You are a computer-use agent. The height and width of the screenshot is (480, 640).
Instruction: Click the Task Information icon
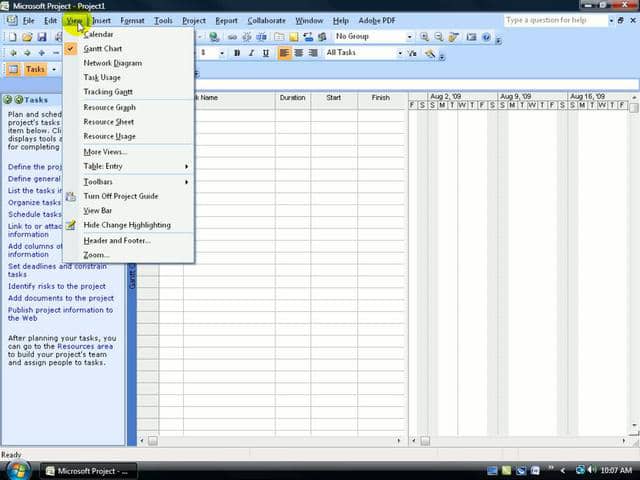(279, 37)
